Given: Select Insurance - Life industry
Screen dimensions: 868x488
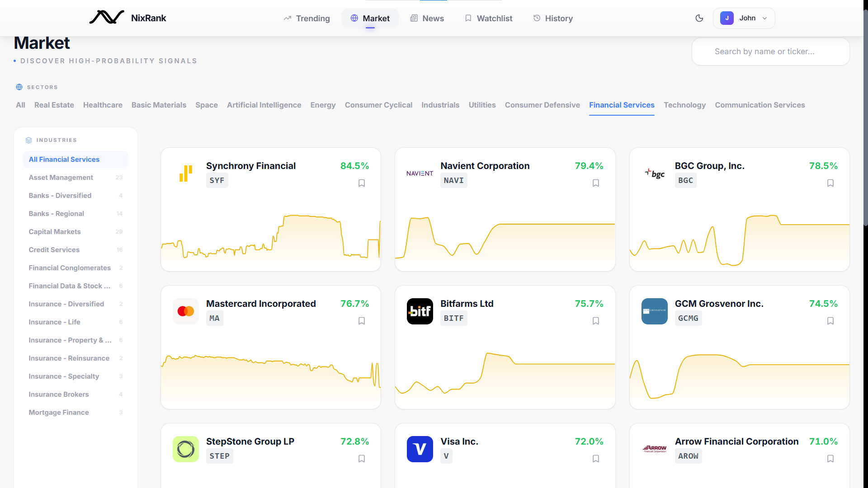Looking at the screenshot, I should click(x=75, y=322).
